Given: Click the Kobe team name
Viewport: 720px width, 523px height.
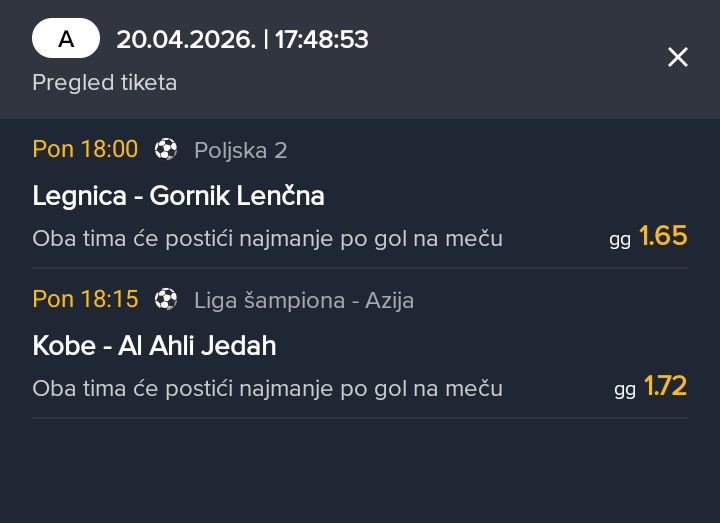Looking at the screenshot, I should (x=64, y=346).
